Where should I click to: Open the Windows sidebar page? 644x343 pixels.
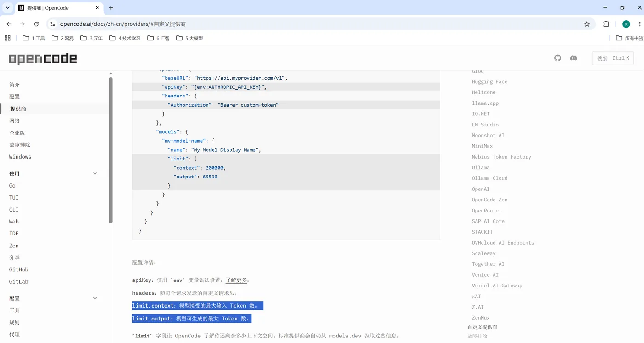[20, 157]
